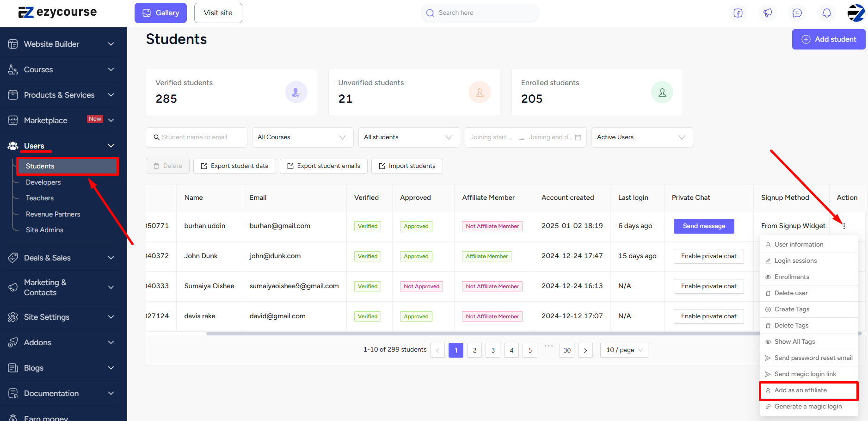Click the Blogs sidebar icon

pyautogui.click(x=13, y=368)
